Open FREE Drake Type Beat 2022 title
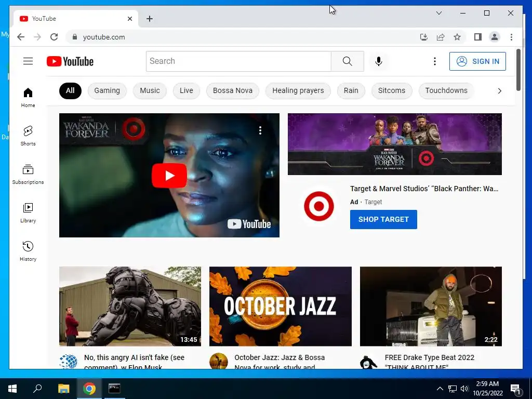532x399 pixels. [x=430, y=362]
